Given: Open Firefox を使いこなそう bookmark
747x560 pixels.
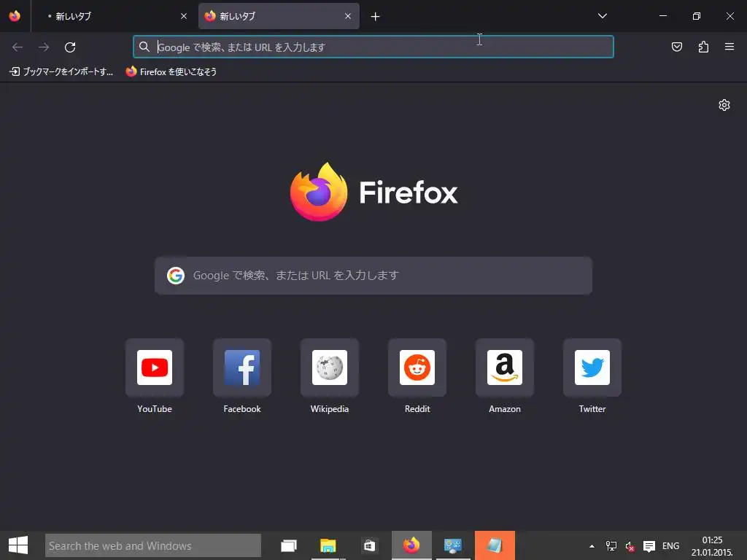Looking at the screenshot, I should point(171,71).
